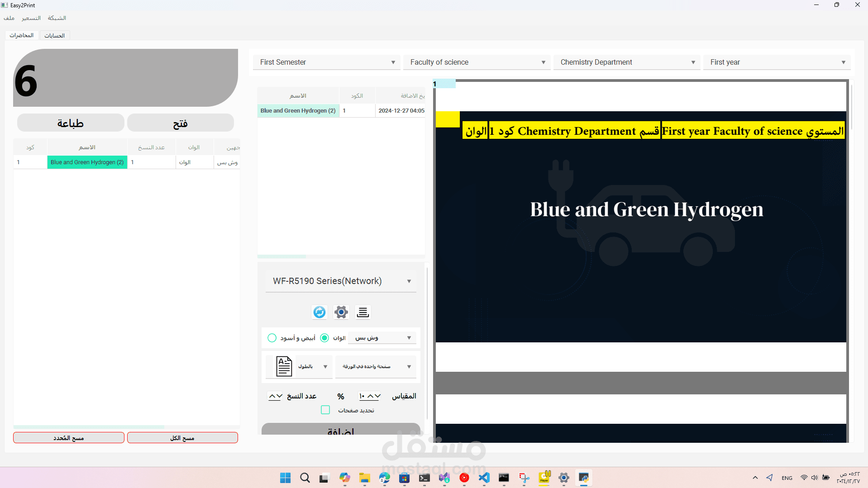Open Windows Start menu
The image size is (868, 488).
[285, 478]
